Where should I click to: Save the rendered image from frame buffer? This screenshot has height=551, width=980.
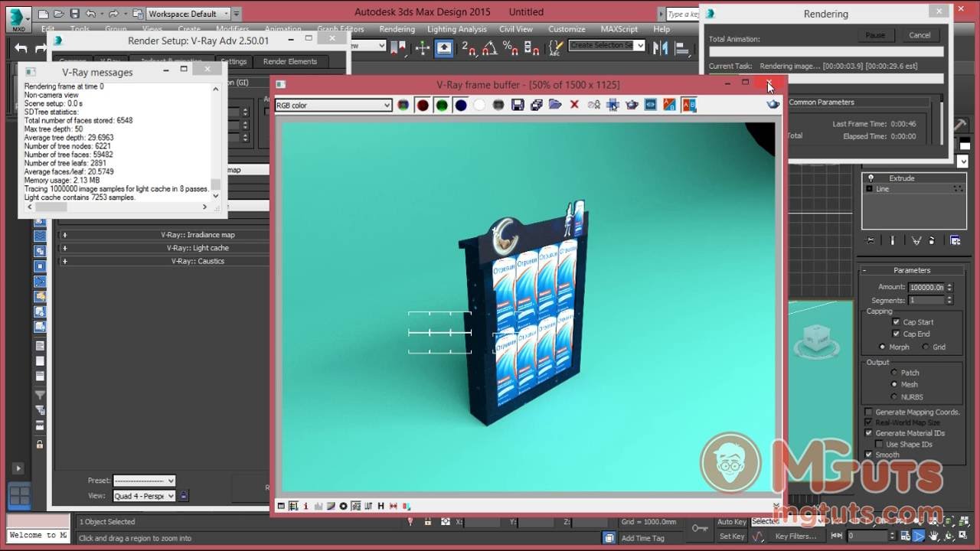(x=518, y=105)
